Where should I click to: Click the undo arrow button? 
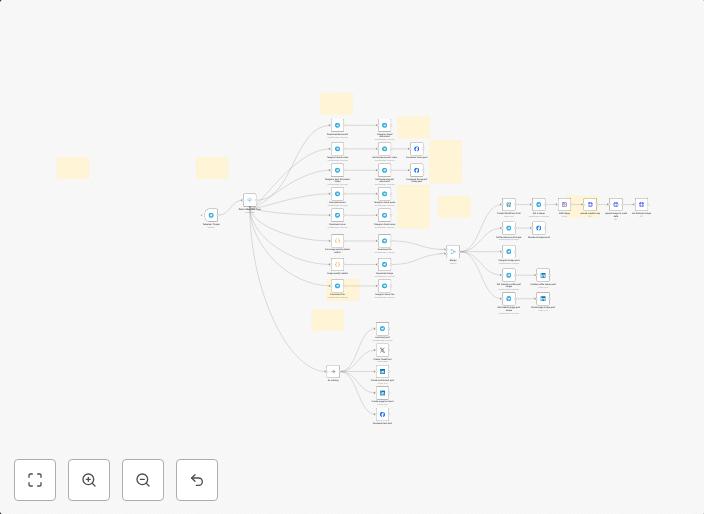coord(197,480)
